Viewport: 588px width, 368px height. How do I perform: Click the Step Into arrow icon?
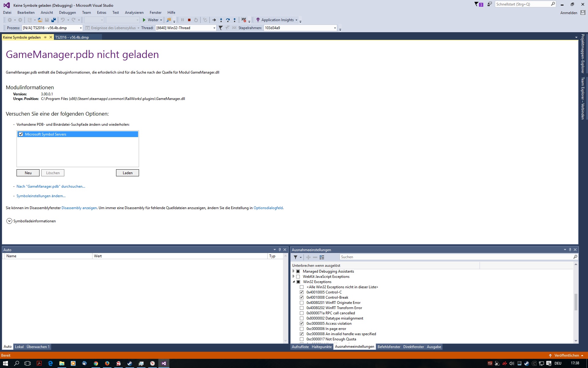pyautogui.click(x=221, y=20)
